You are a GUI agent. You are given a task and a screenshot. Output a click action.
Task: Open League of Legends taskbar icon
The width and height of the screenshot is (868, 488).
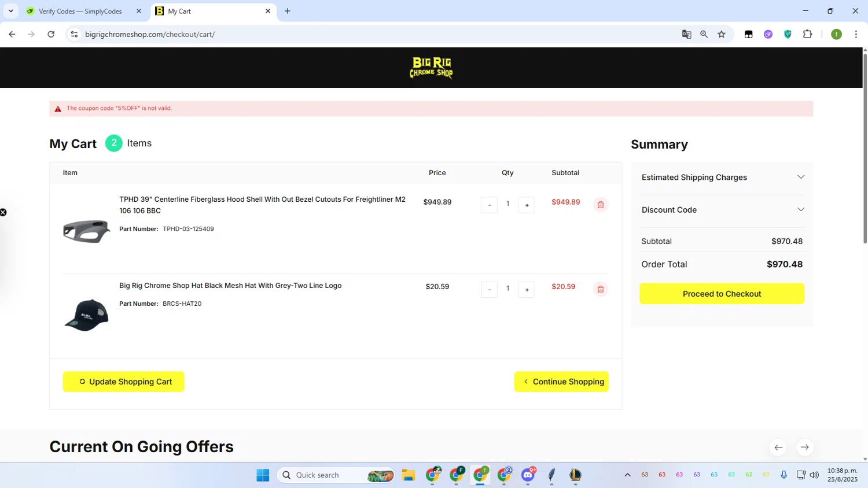(575, 475)
